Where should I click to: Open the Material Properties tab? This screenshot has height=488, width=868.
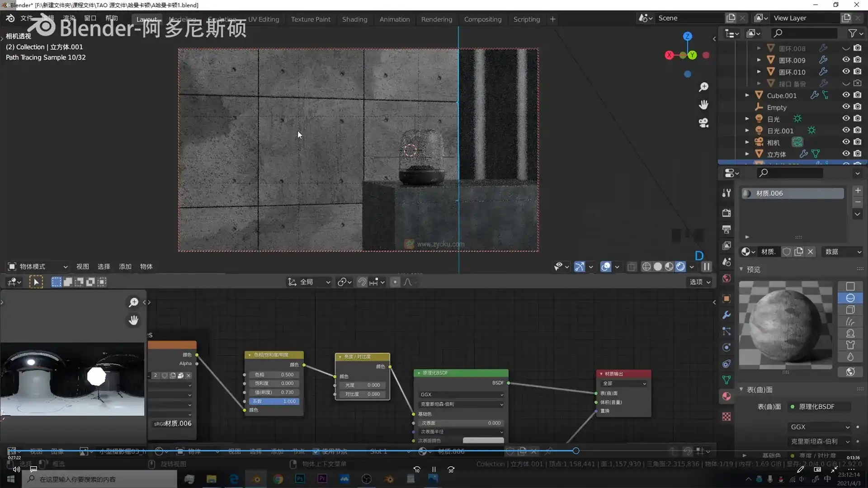click(x=726, y=396)
